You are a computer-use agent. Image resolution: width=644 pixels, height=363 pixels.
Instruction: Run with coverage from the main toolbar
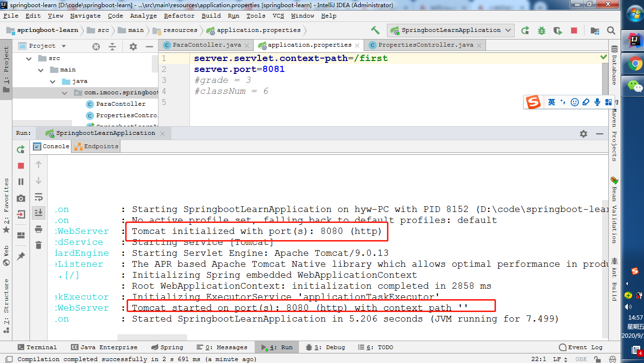(x=558, y=30)
